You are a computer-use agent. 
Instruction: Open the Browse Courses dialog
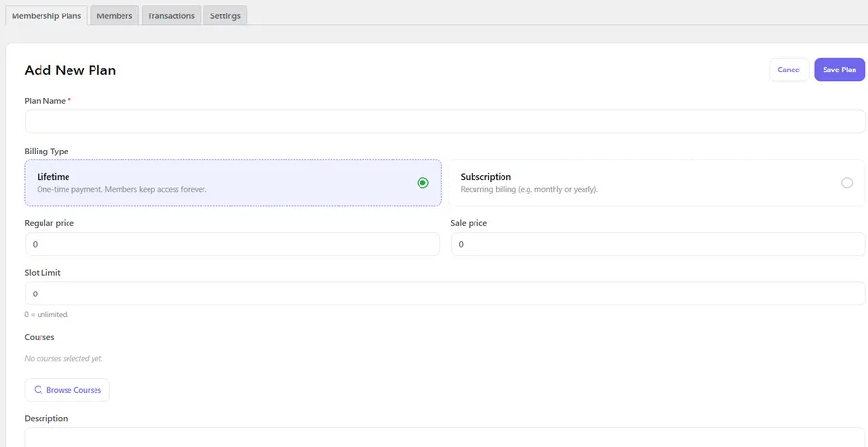(67, 390)
